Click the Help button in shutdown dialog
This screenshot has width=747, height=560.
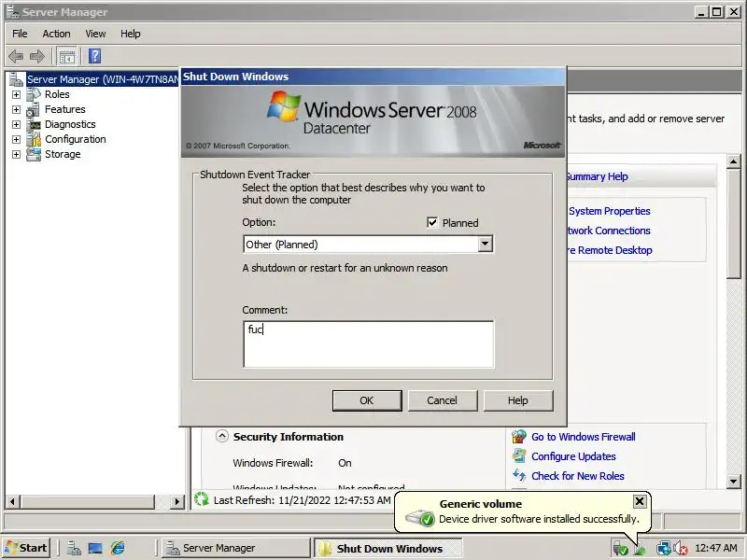click(x=518, y=400)
